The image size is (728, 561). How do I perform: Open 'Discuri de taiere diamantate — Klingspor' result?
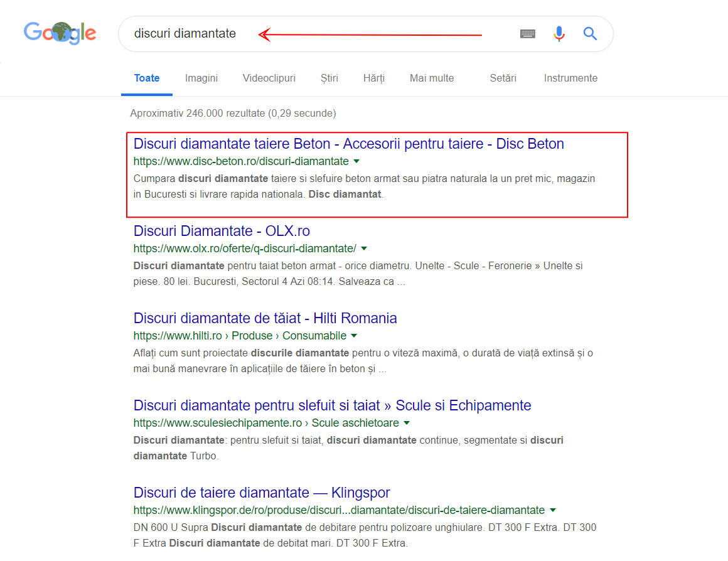(262, 493)
